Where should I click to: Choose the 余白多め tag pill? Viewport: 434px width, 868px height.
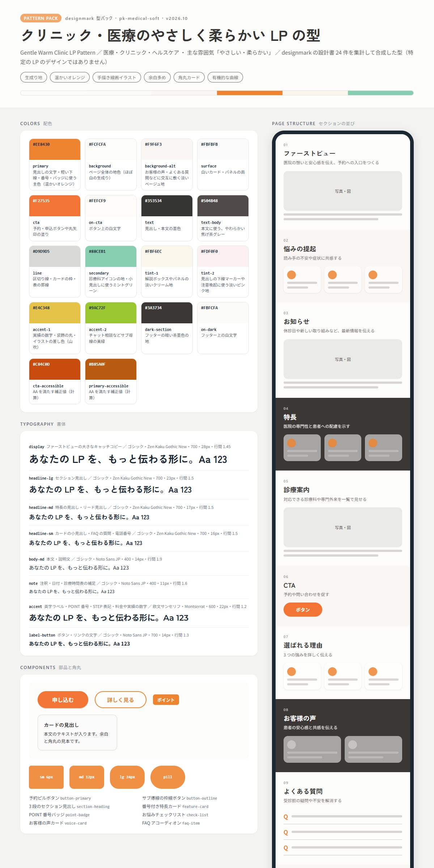pyautogui.click(x=157, y=77)
